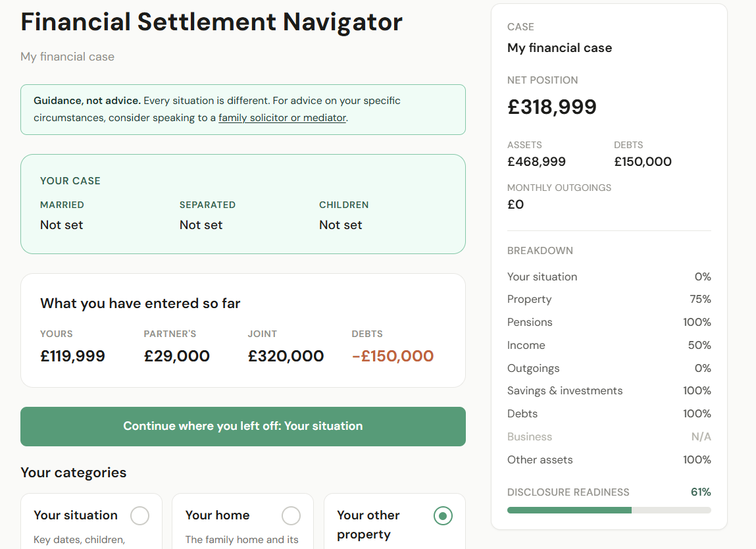Image resolution: width=756 pixels, height=549 pixels.
Task: Click the Married Not set value
Action: click(x=62, y=225)
